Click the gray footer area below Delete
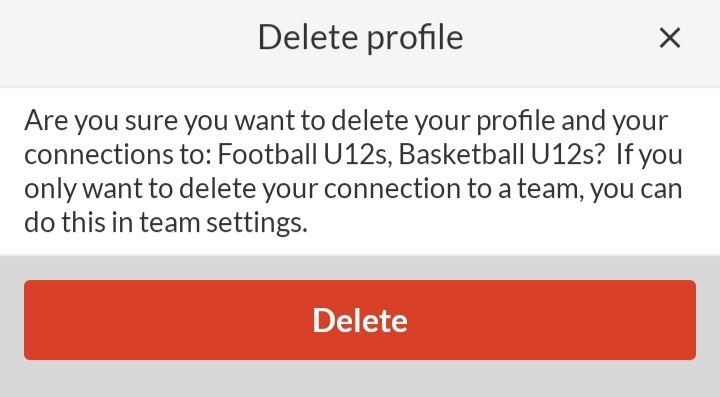The image size is (720, 397). [x=360, y=379]
